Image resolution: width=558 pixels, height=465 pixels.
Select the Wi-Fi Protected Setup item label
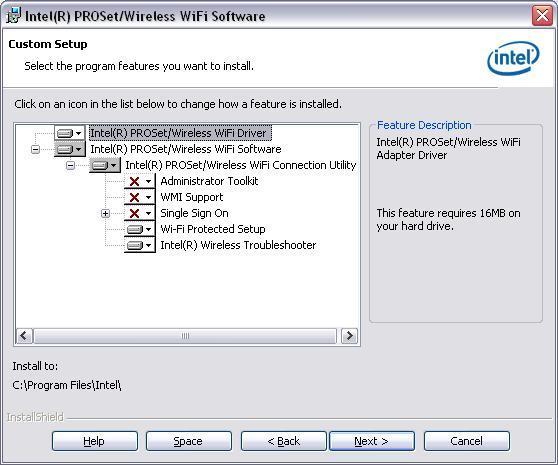point(213,229)
